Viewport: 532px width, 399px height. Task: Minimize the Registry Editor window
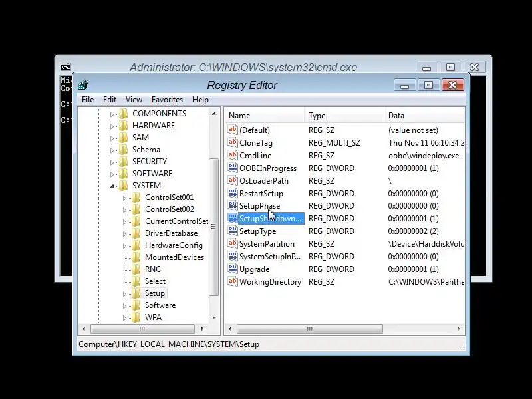pyautogui.click(x=404, y=85)
